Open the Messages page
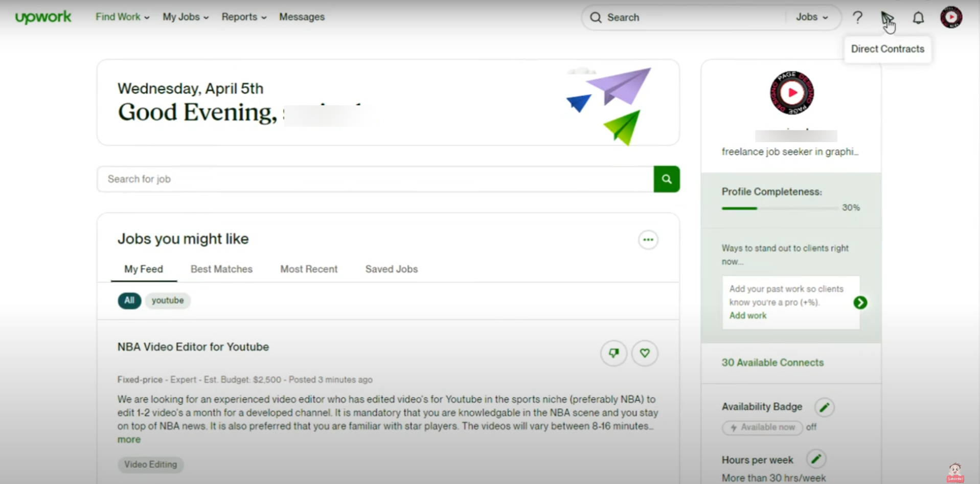This screenshot has width=980, height=484. pyautogui.click(x=302, y=17)
